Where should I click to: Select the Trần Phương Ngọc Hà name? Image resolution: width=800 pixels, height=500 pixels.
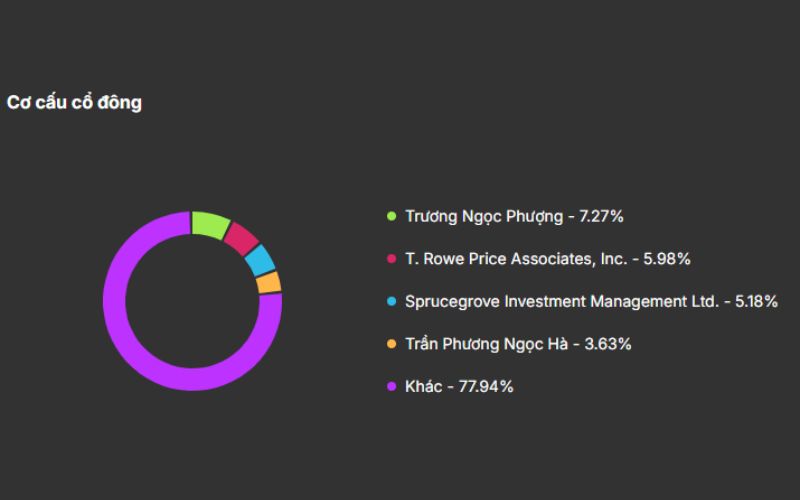(486, 344)
